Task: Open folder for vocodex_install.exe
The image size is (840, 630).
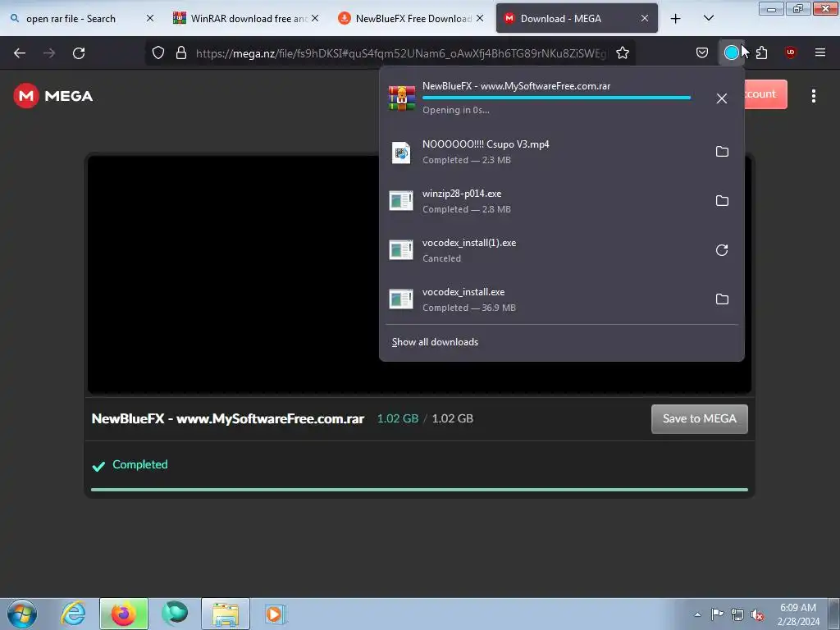Action: click(x=722, y=299)
